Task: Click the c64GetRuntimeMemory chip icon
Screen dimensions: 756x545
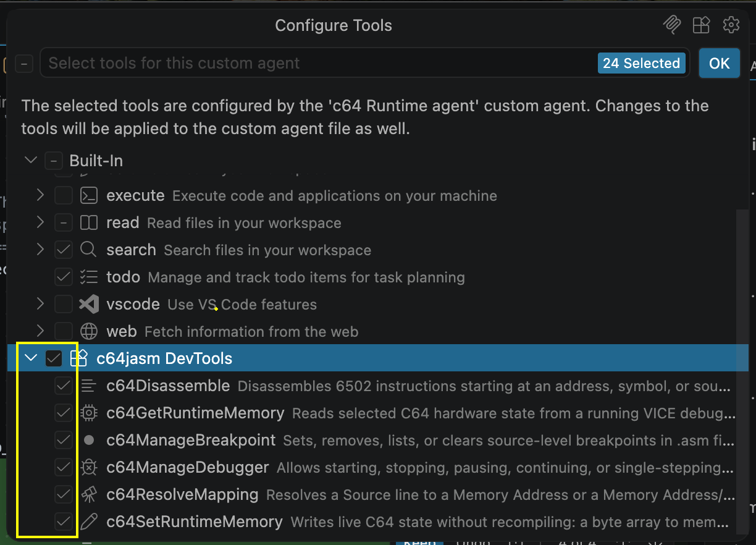Action: point(89,413)
